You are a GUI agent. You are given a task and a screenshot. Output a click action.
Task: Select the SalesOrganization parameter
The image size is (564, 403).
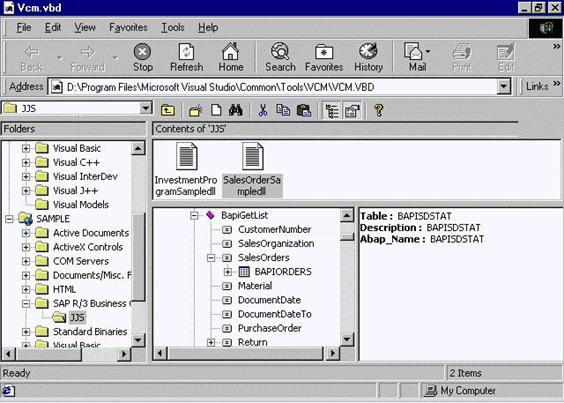pyautogui.click(x=276, y=244)
